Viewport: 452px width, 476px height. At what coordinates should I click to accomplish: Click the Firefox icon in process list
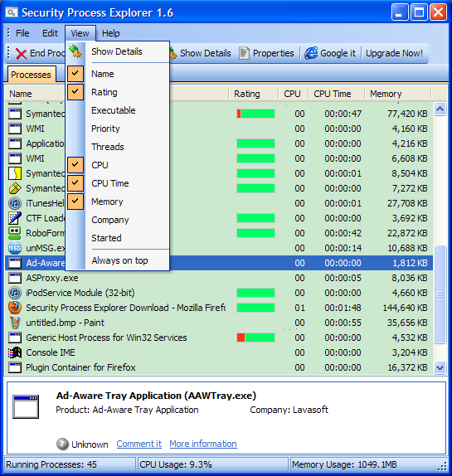coord(15,308)
